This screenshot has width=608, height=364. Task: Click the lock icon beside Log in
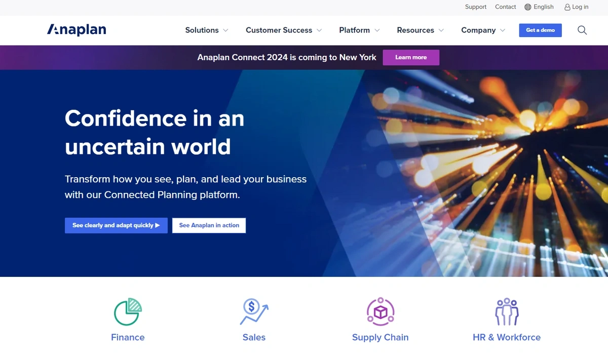coord(567,7)
